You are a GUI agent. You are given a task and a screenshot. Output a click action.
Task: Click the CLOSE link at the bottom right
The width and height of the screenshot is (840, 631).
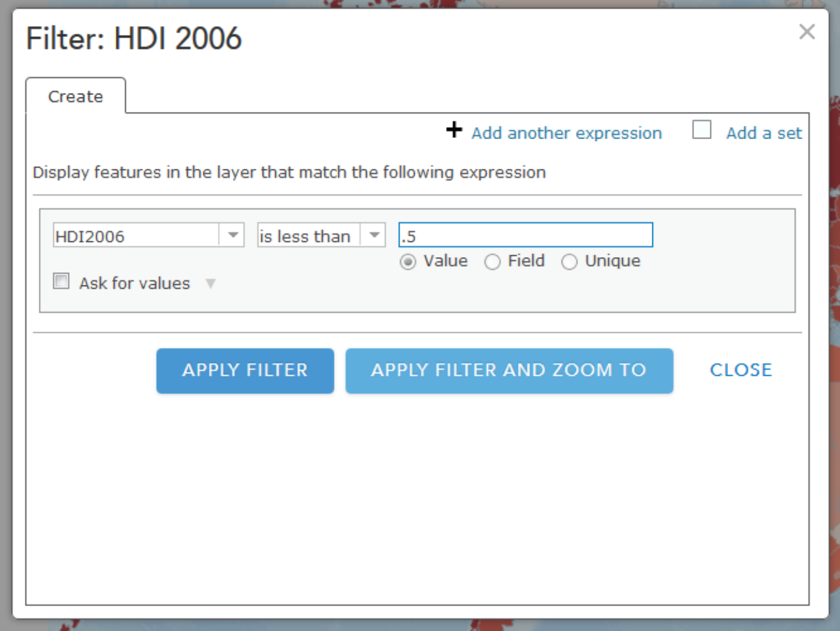[741, 370]
